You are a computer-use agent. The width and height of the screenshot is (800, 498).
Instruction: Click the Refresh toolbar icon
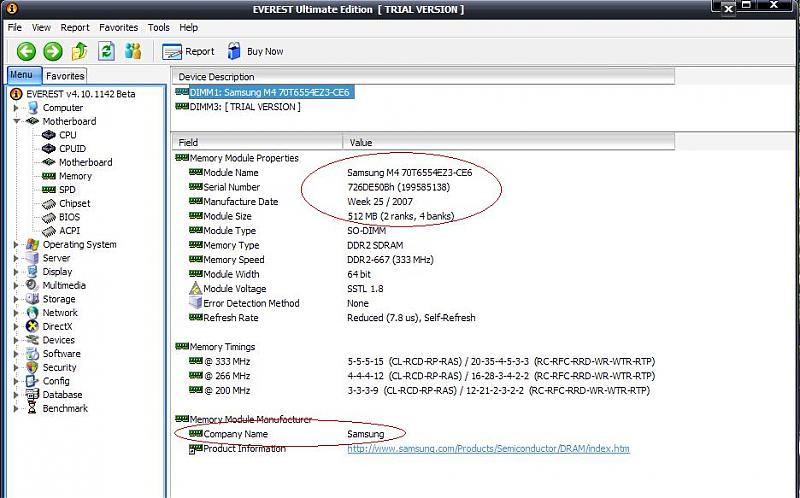106,51
